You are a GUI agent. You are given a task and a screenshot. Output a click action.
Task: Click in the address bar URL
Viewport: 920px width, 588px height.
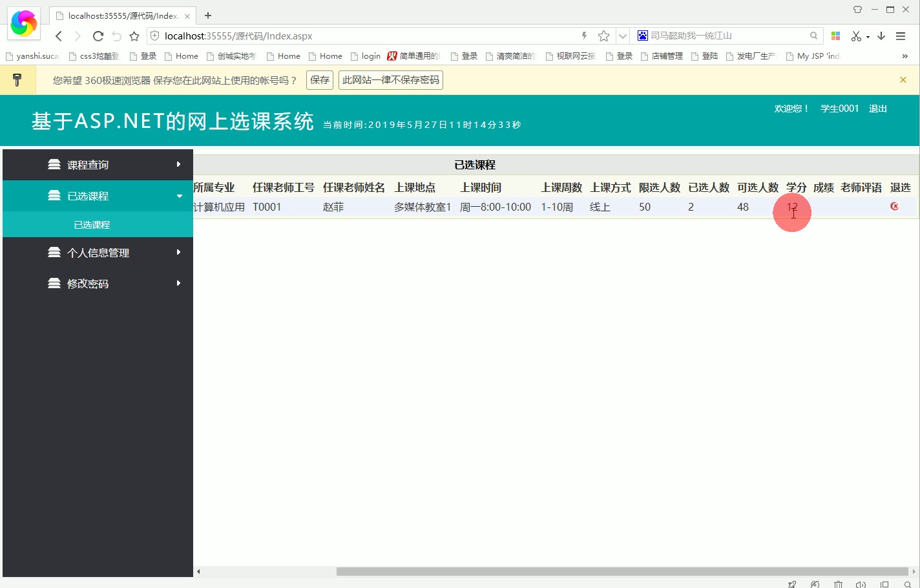pos(238,36)
